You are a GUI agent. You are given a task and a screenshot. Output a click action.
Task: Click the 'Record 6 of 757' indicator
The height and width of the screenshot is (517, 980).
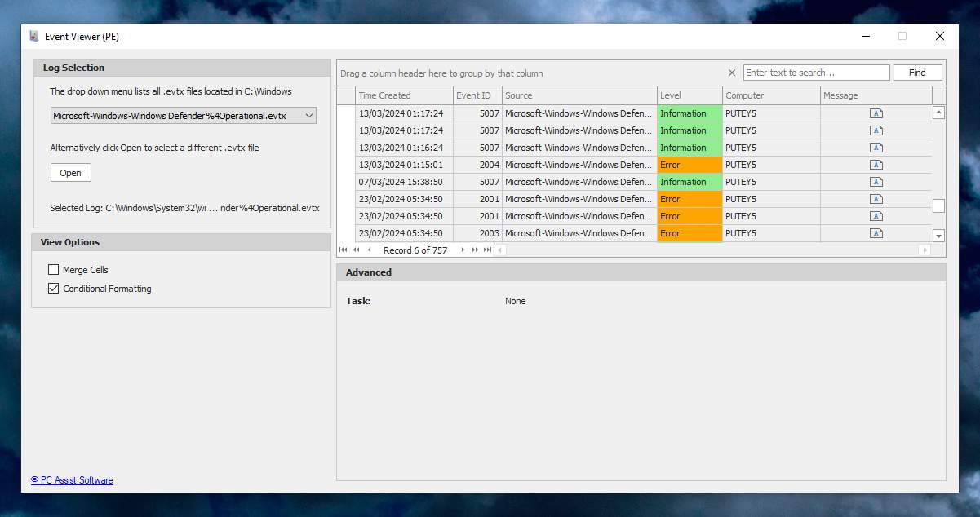click(x=415, y=250)
